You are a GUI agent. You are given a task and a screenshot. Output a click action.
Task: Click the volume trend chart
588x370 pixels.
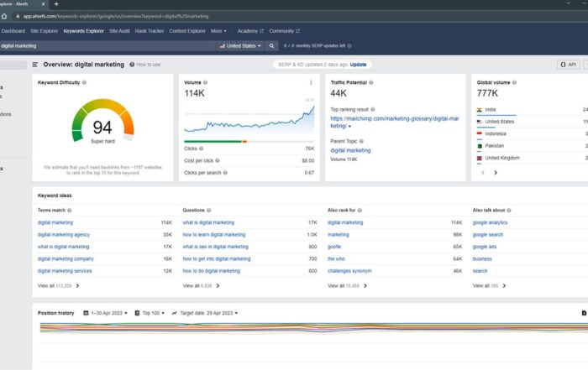[x=249, y=118]
